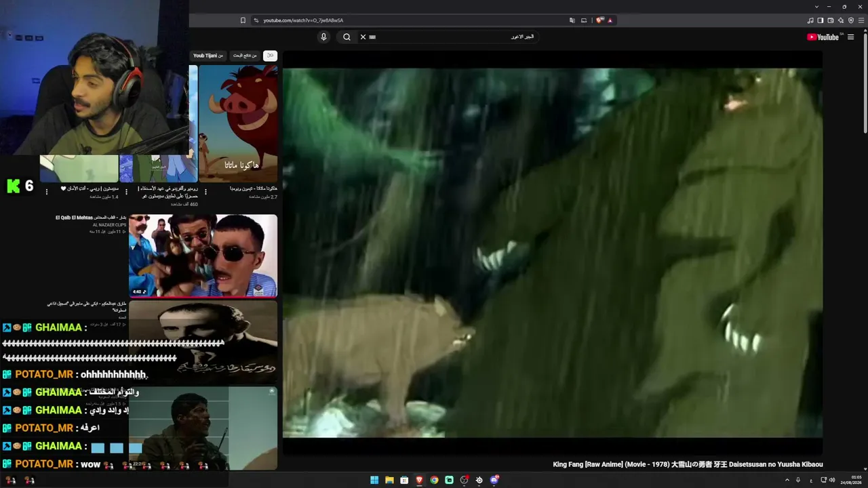Select the 'All' filter chip
Screen dimensions: 868x488
tap(270, 56)
